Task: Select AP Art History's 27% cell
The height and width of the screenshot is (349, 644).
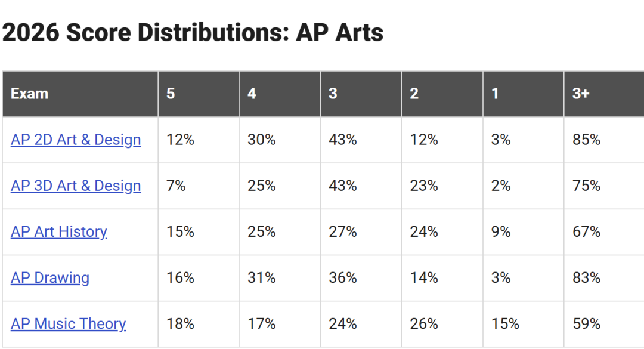Action: tap(361, 232)
